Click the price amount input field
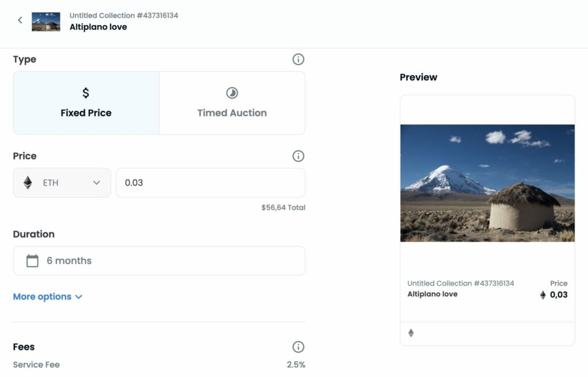 point(210,182)
